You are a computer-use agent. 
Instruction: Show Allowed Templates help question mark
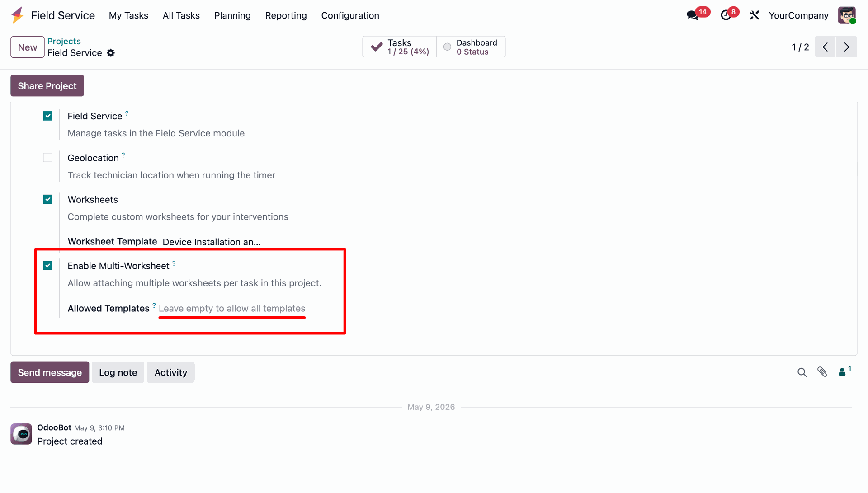154,305
